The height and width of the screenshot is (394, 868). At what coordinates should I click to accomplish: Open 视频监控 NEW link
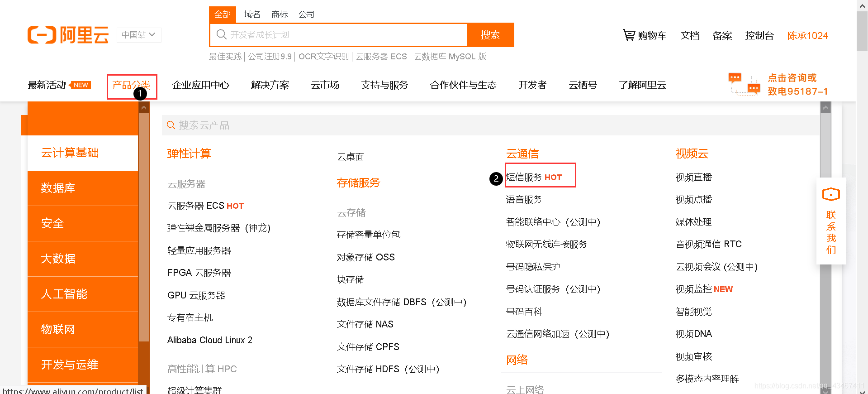[x=704, y=289]
